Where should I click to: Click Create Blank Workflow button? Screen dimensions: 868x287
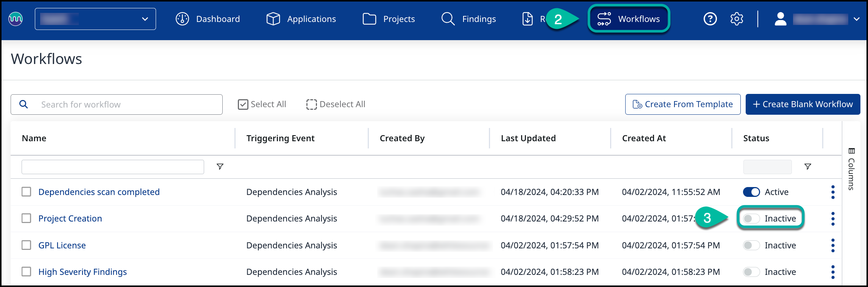(802, 104)
